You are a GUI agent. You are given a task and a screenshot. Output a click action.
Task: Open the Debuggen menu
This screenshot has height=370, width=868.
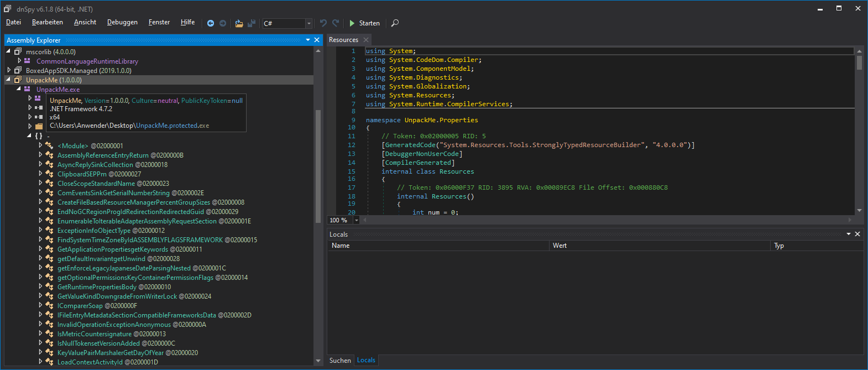tap(122, 22)
